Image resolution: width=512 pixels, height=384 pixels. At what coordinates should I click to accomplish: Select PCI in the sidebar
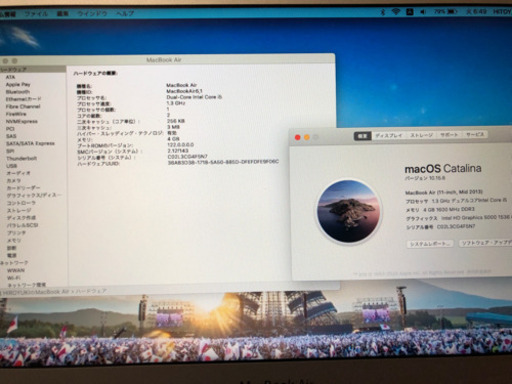10,129
